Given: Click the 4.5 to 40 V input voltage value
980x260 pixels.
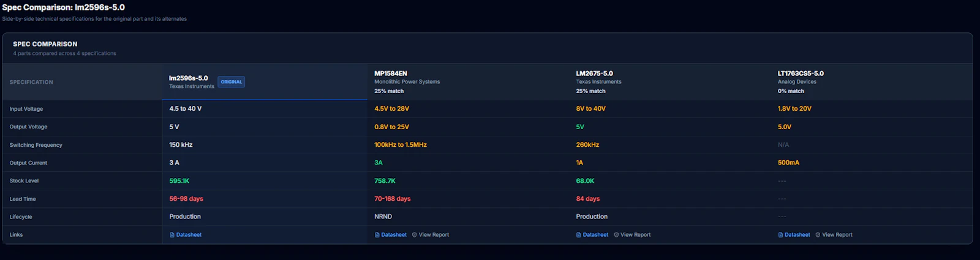Looking at the screenshot, I should pos(186,108).
